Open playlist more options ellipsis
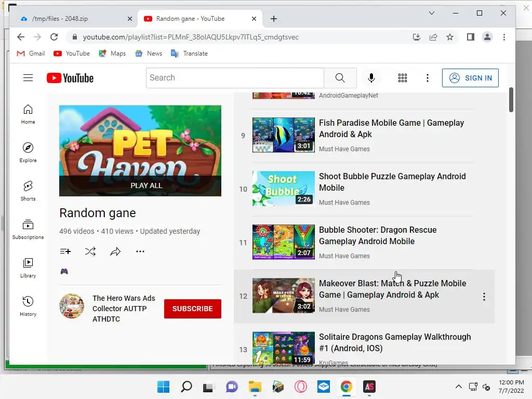532x399 pixels. click(x=140, y=251)
